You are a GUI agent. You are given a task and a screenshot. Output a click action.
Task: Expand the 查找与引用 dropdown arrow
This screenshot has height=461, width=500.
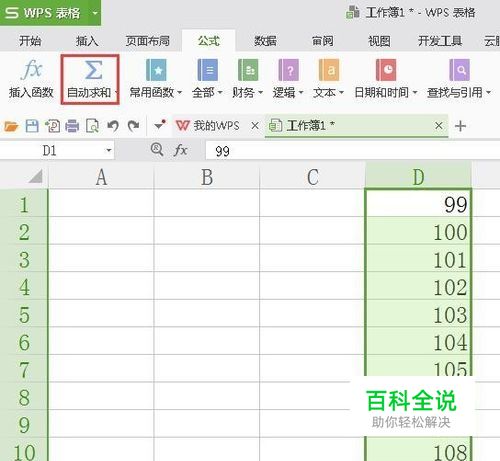pos(488,92)
